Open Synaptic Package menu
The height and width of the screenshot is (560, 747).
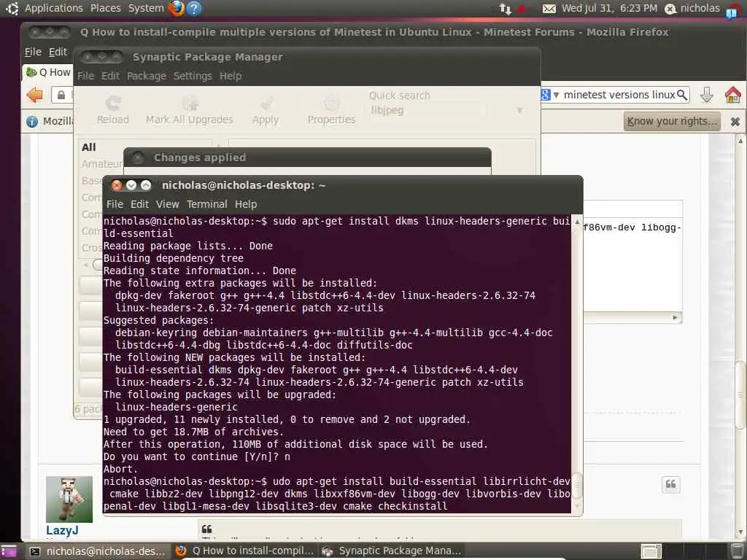click(x=146, y=76)
